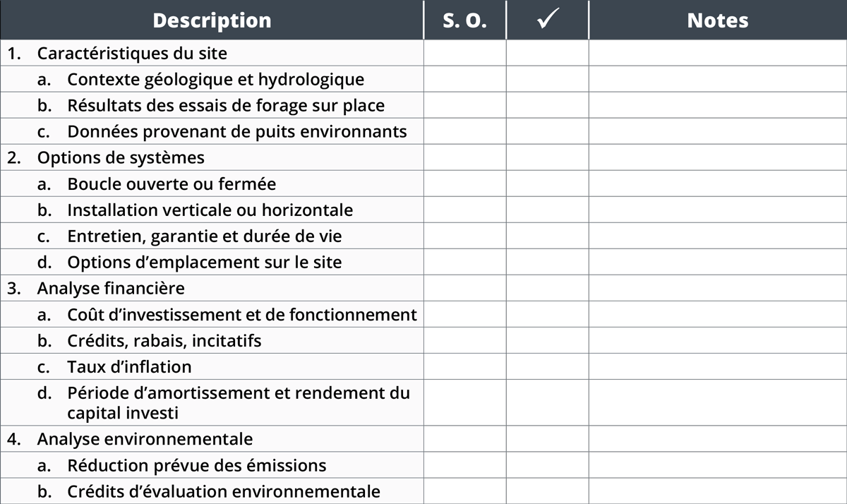Select Options d'emplacement sur le site
Viewport: 847px width, 504px height.
tap(205, 262)
